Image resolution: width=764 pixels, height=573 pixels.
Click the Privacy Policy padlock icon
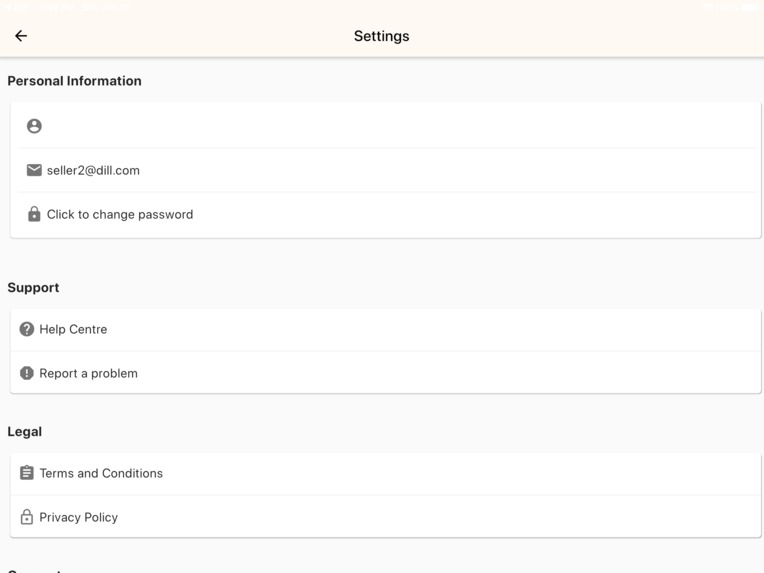point(27,516)
